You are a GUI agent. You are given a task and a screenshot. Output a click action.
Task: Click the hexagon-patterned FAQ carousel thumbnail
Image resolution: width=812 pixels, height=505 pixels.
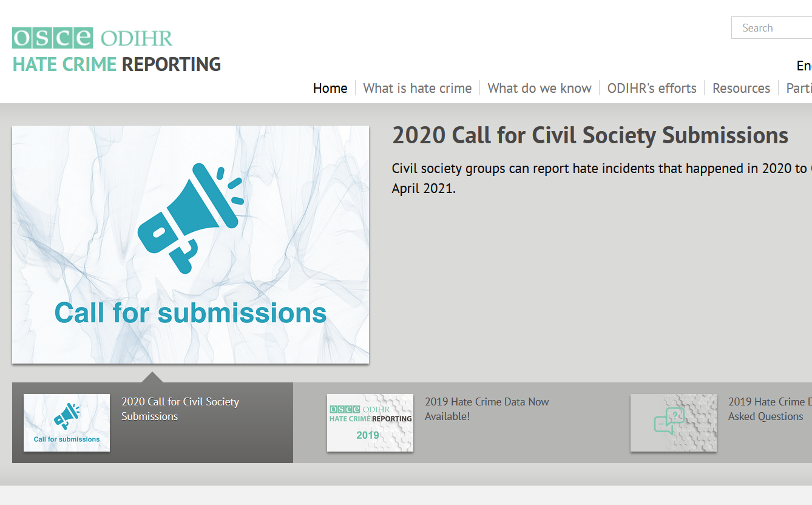pyautogui.click(x=674, y=423)
